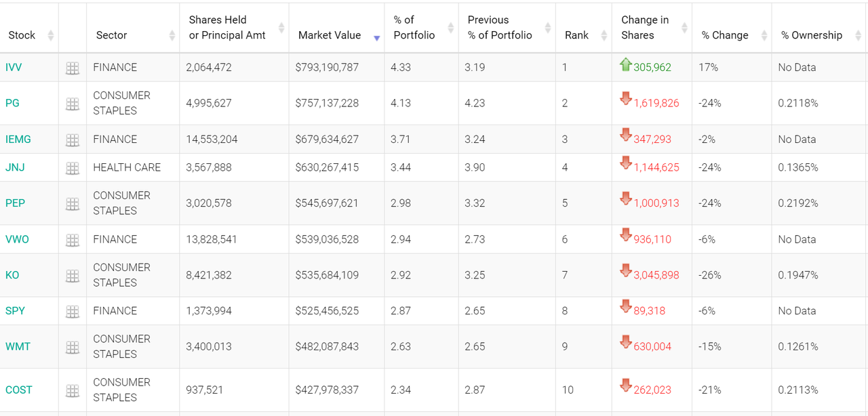Select COST shares held 937,521
Image resolution: width=868 pixels, height=416 pixels.
click(x=205, y=390)
